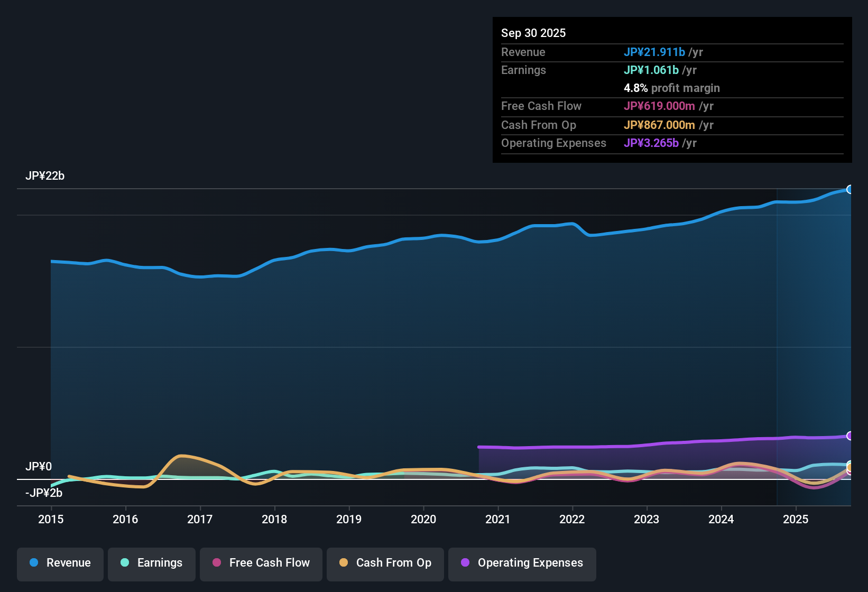The width and height of the screenshot is (868, 592).
Task: Select the Operating Expenses endpoint circle
Action: 851,436
